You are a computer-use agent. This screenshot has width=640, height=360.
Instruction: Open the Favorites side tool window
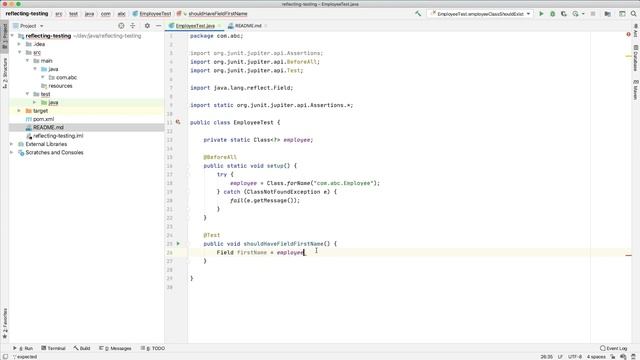coord(4,323)
